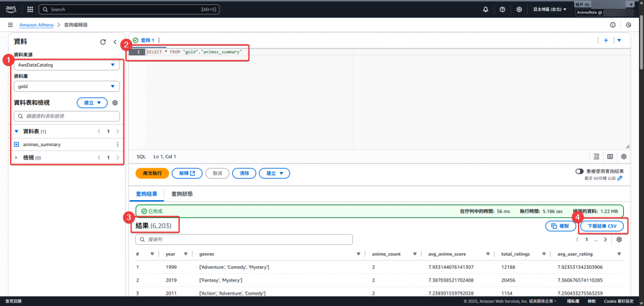Add a new query tab

click(606, 40)
